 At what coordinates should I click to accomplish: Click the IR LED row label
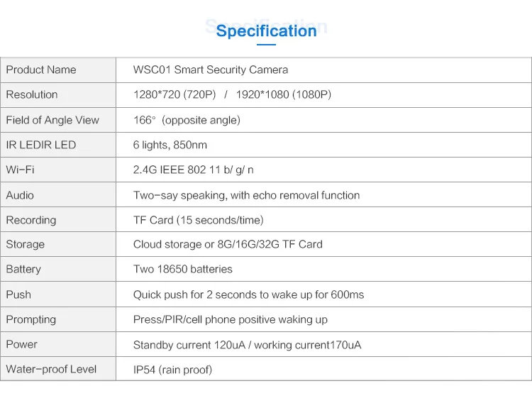point(41,145)
